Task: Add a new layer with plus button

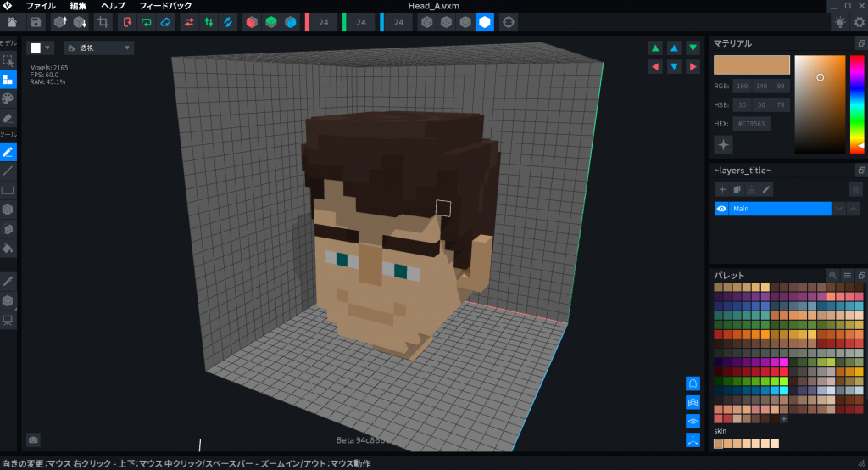Action: [x=722, y=189]
